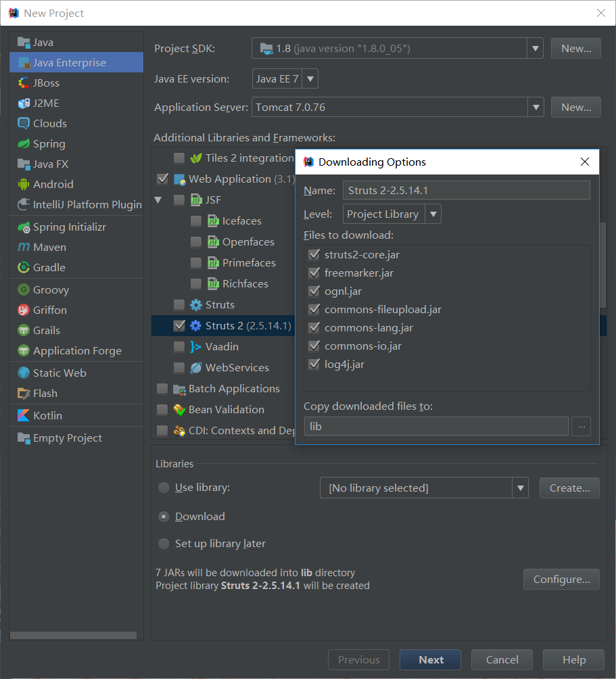Click the Create library button

click(x=569, y=488)
